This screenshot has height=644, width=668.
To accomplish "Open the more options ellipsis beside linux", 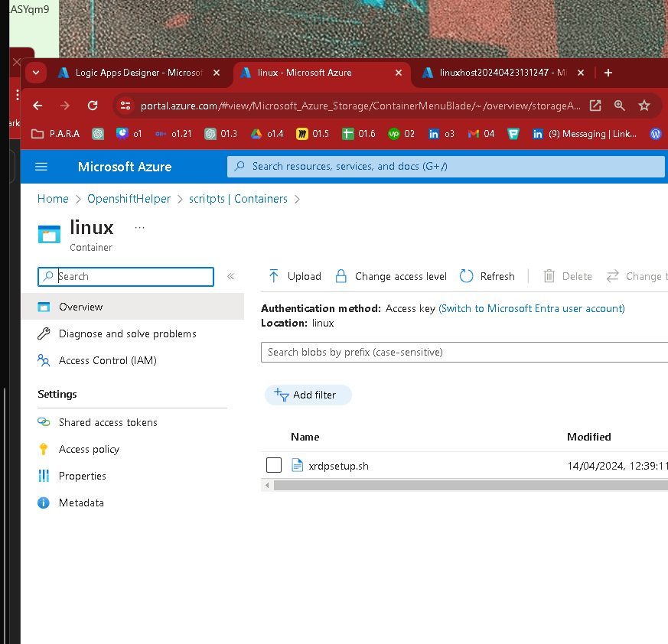I will pyautogui.click(x=140, y=227).
